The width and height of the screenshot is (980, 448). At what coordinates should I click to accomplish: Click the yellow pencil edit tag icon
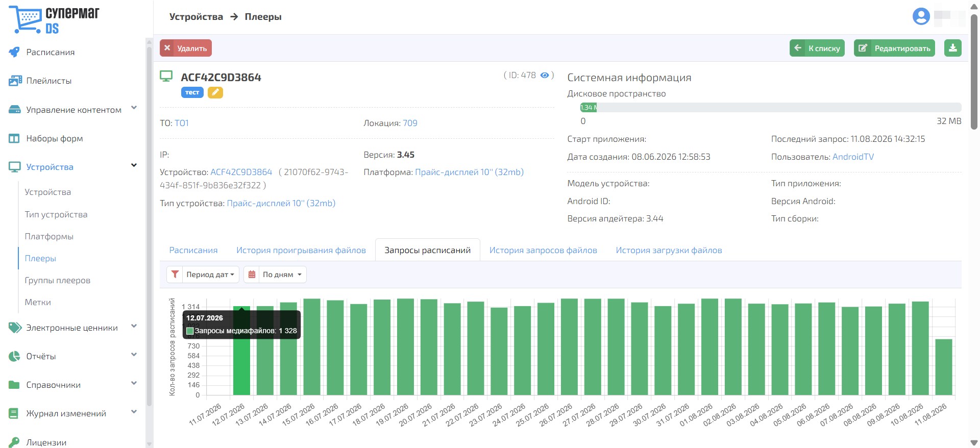pos(215,92)
